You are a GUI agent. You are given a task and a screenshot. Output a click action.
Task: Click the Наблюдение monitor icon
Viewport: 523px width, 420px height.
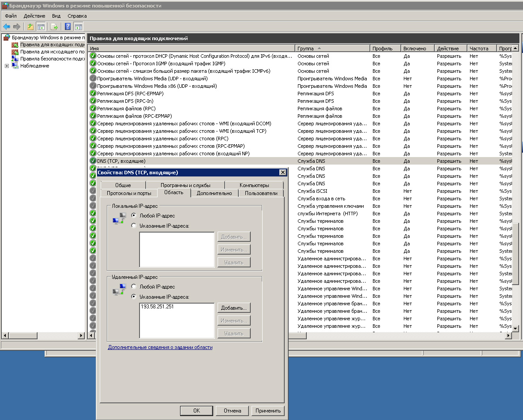pos(15,66)
